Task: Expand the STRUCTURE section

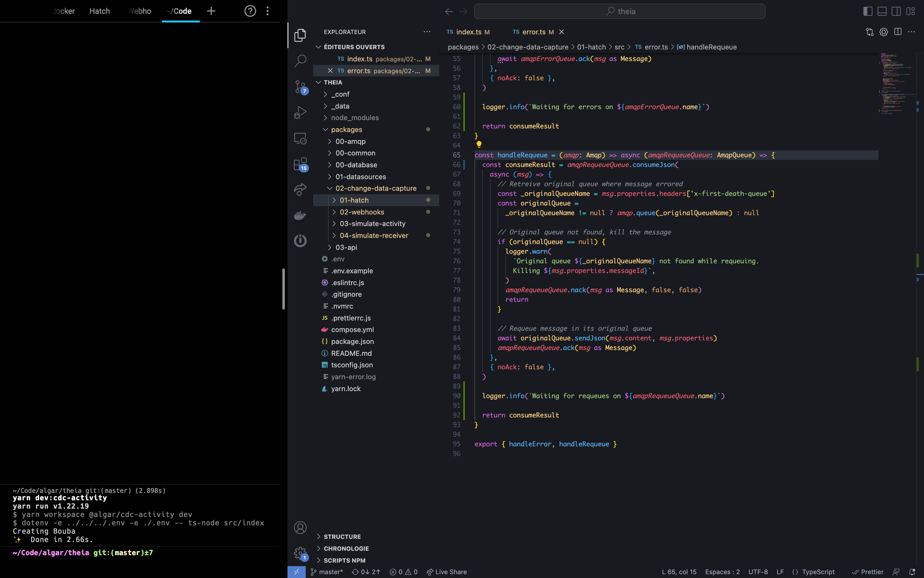Action: (x=376, y=537)
